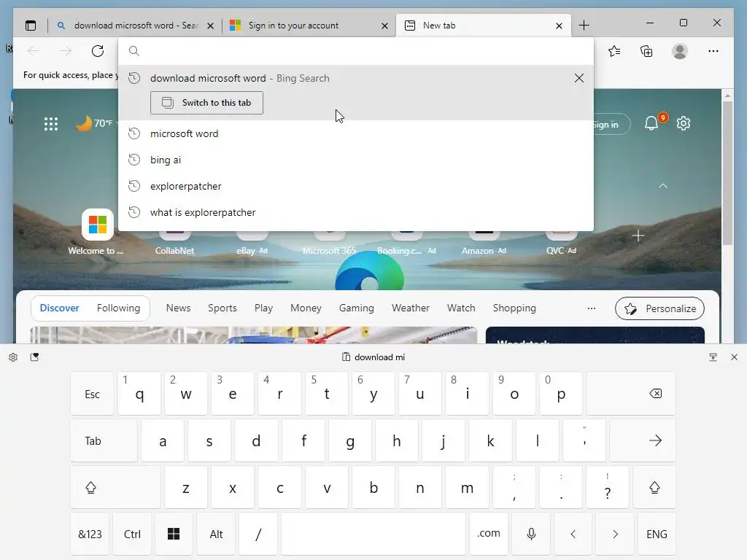Toggle the Alt modifier key
Image resolution: width=747 pixels, height=560 pixels.
216,534
